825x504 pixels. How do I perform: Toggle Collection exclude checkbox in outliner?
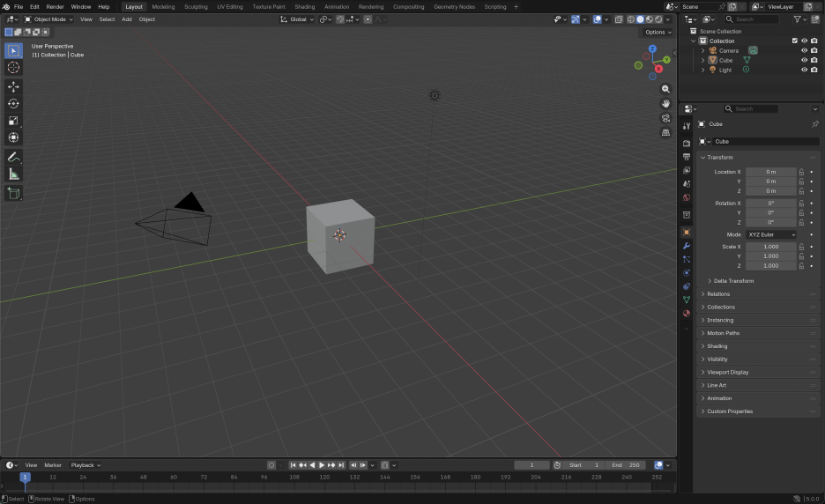[x=794, y=41]
